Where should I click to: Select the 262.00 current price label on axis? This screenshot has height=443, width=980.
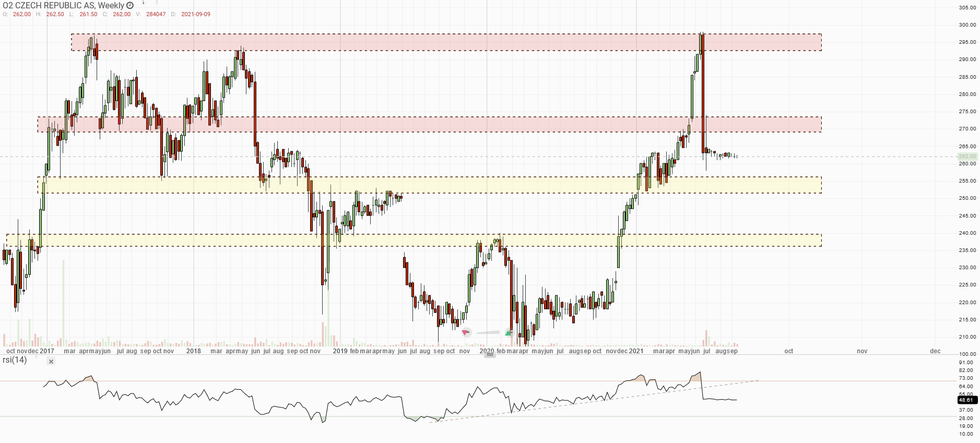point(967,157)
